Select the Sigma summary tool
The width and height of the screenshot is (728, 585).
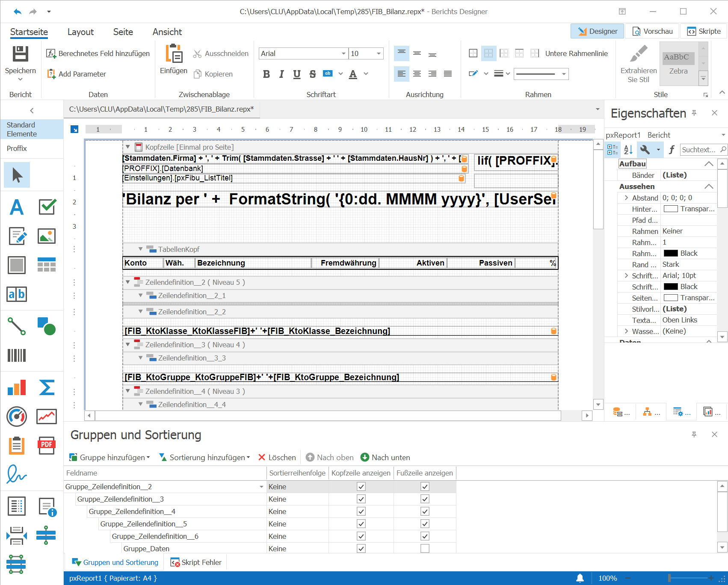pyautogui.click(x=47, y=387)
